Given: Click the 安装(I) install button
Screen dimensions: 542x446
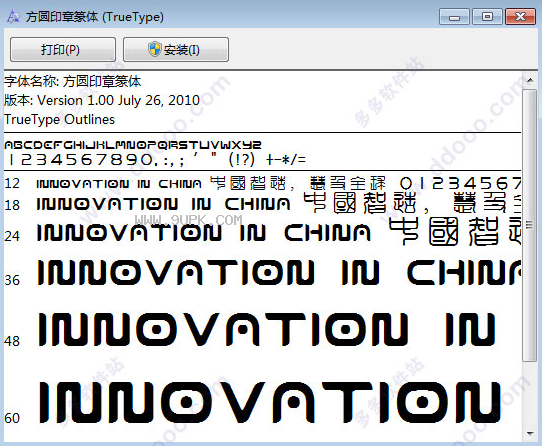Looking at the screenshot, I should pyautogui.click(x=176, y=50).
